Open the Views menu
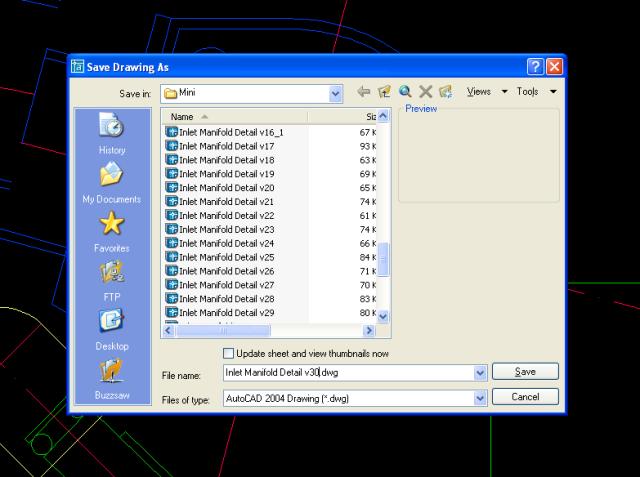The height and width of the screenshot is (477, 640). pos(478,91)
